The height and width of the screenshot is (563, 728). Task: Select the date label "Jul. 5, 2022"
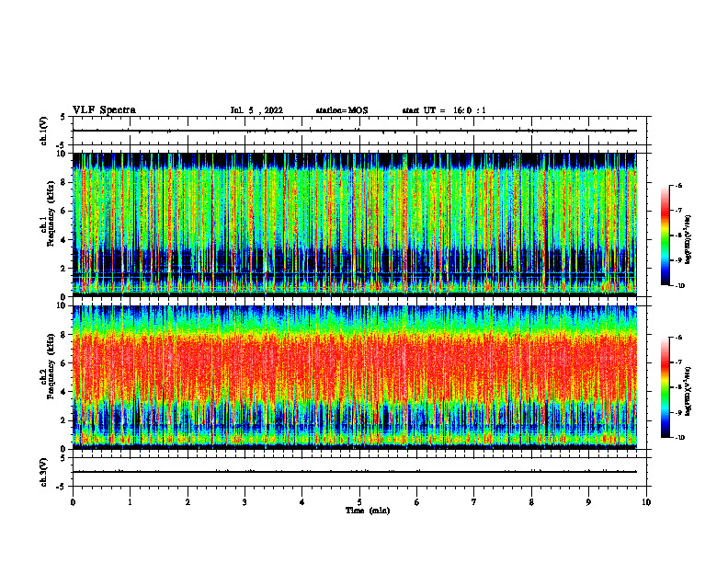(256, 110)
